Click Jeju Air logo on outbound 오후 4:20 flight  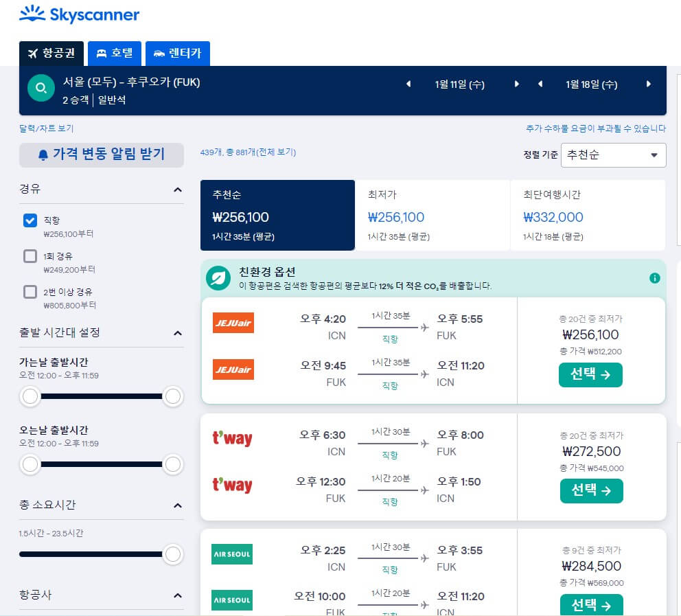point(233,323)
